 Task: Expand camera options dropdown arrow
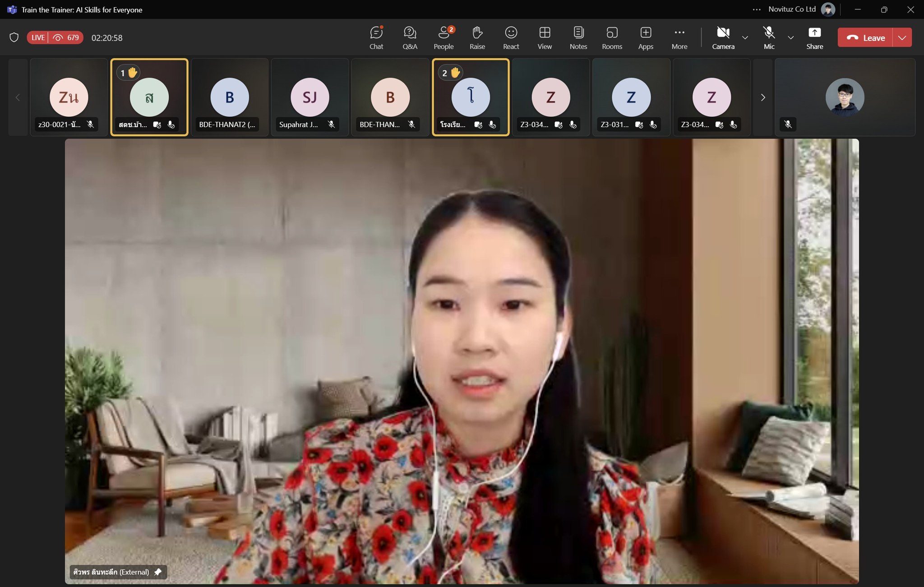point(745,37)
